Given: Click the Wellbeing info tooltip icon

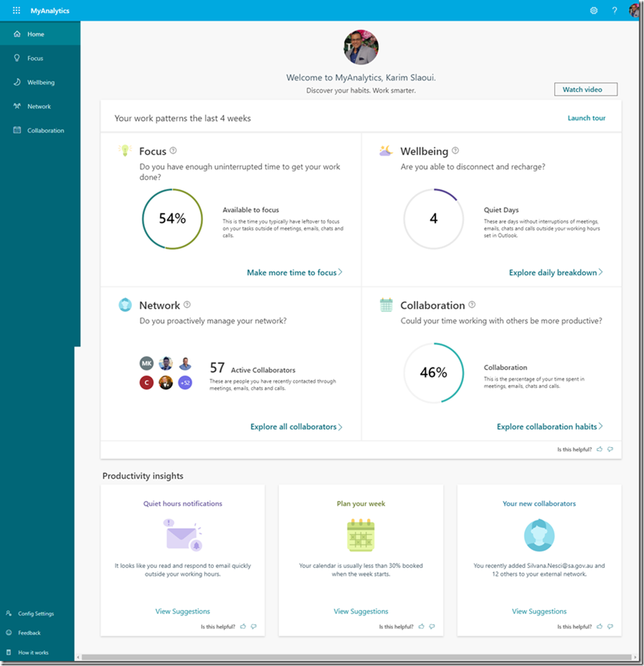Looking at the screenshot, I should point(455,151).
